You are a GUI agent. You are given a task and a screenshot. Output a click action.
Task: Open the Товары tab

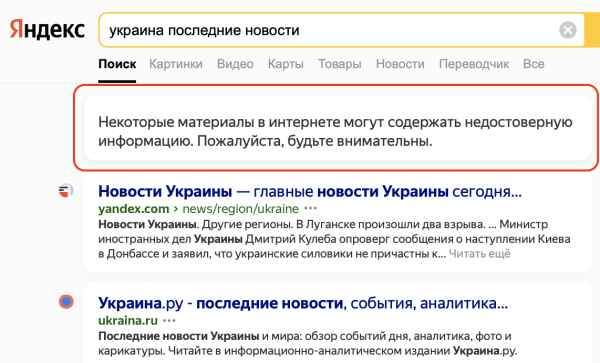point(340,64)
